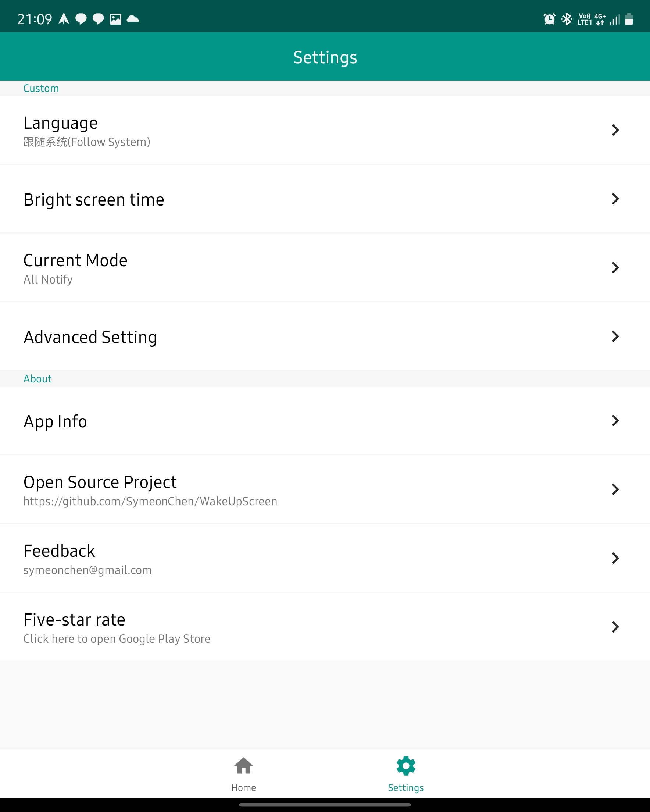Tap the image notification icon in status bar
650x812 pixels.
tap(115, 19)
